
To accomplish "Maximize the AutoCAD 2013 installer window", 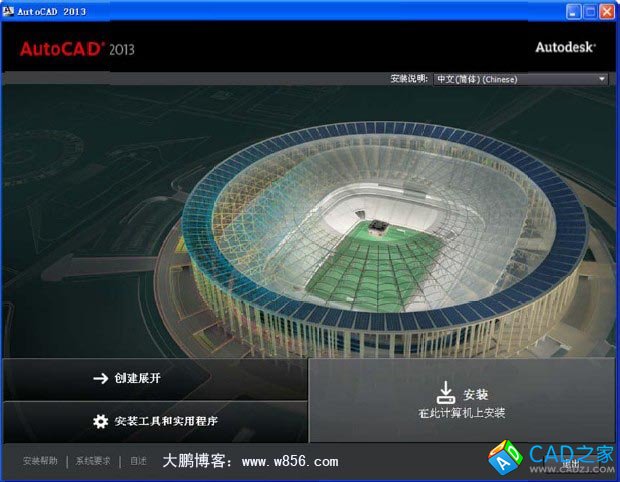I will [x=590, y=11].
